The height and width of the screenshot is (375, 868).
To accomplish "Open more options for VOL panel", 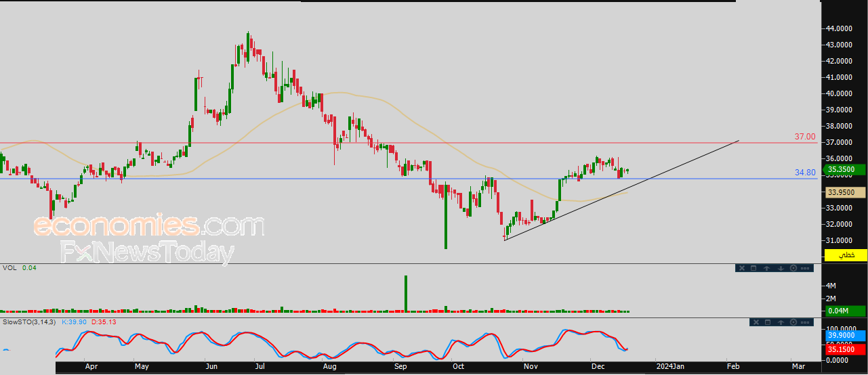I will tap(805, 268).
